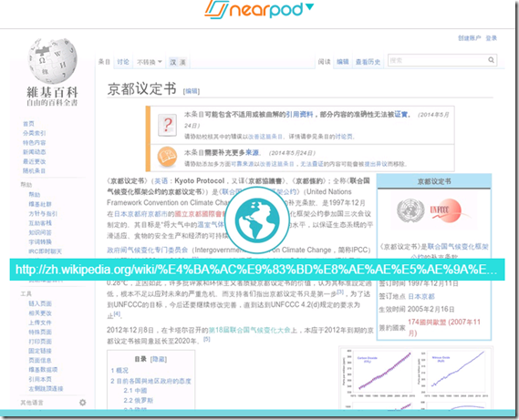The width and height of the screenshot is (519, 420).
Task: Click footnote reference [5] after 2020年
Action: (x=206, y=339)
